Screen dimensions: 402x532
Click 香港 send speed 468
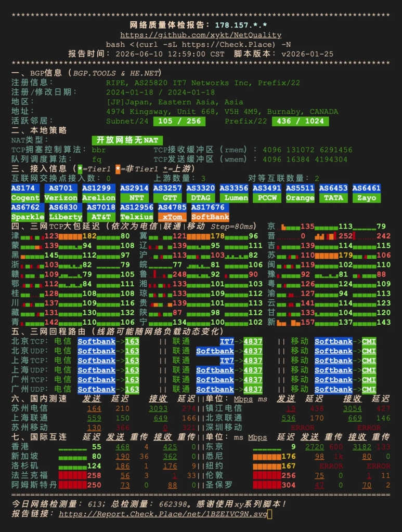[123, 447]
